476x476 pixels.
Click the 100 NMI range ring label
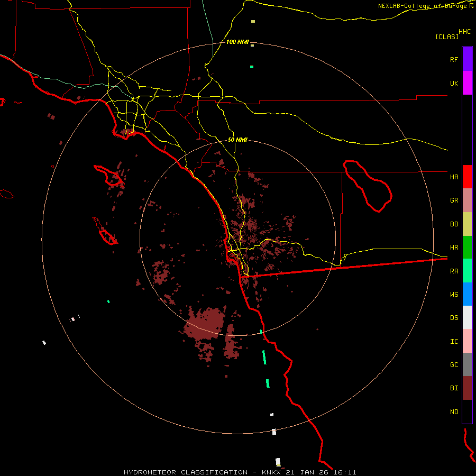pos(237,42)
